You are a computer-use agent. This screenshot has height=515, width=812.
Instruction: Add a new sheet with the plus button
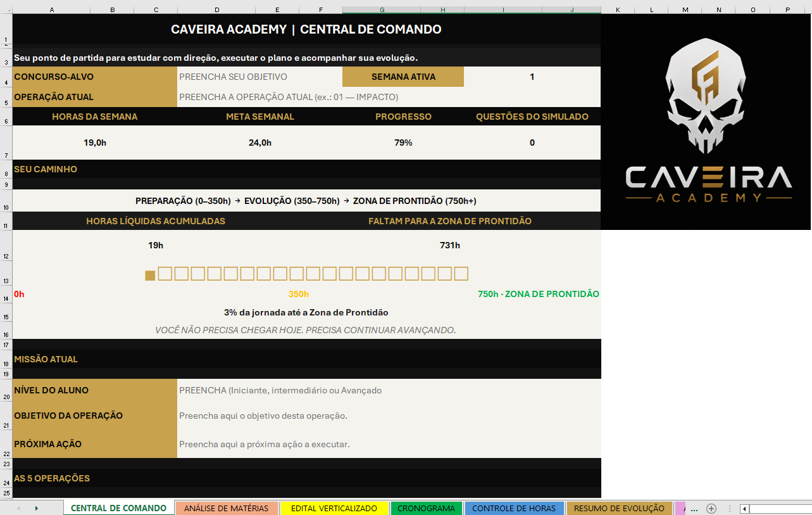[x=711, y=509]
